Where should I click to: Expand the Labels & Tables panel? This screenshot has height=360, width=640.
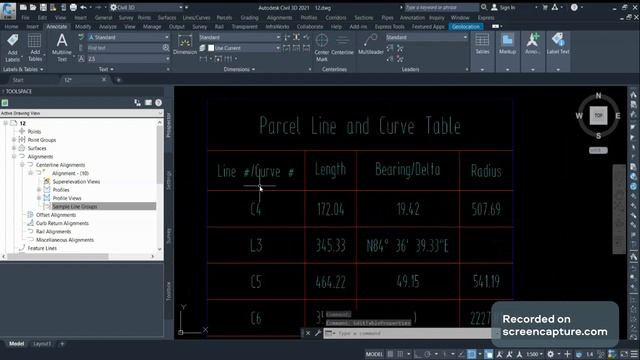[x=23, y=69]
